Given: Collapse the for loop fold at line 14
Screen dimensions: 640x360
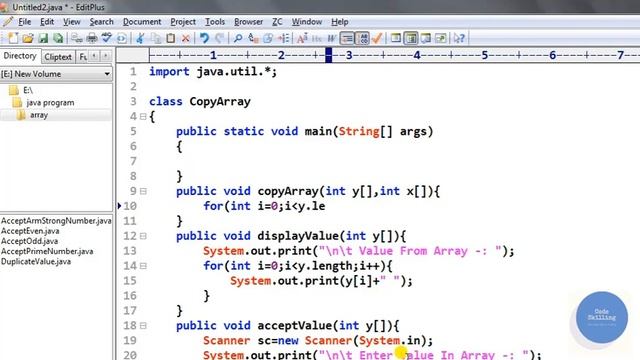Looking at the screenshot, I should (143, 266).
